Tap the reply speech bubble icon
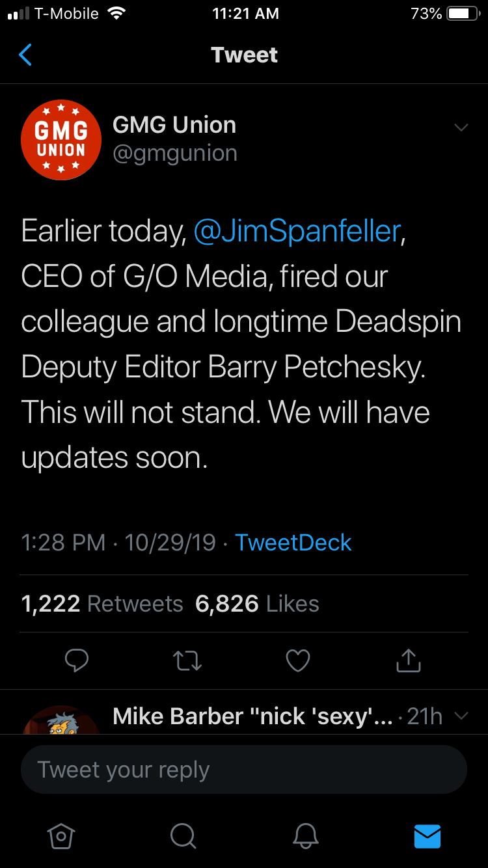Viewport: 488px width, 868px height. 77,661
